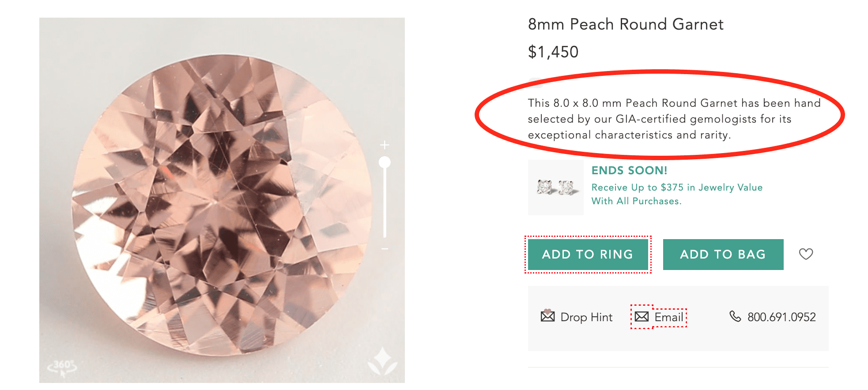Click the zoom slider handle
Image resolution: width=868 pixels, height=390 pixels.
point(385,162)
